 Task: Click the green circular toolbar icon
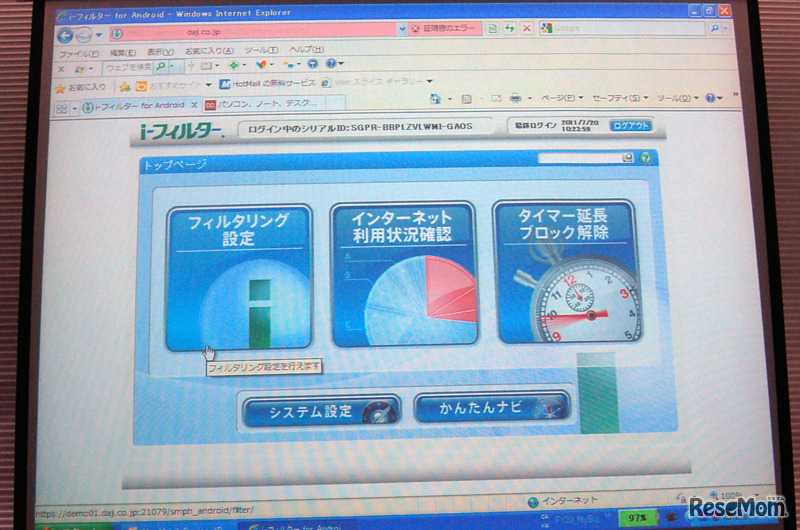pyautogui.click(x=234, y=65)
